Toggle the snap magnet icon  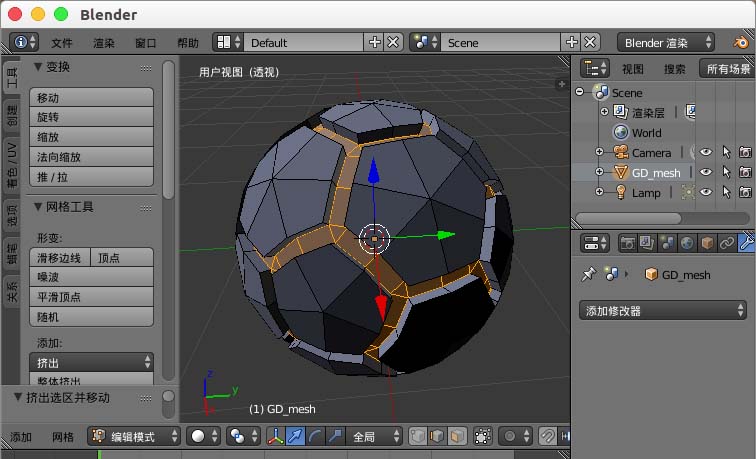tap(548, 436)
